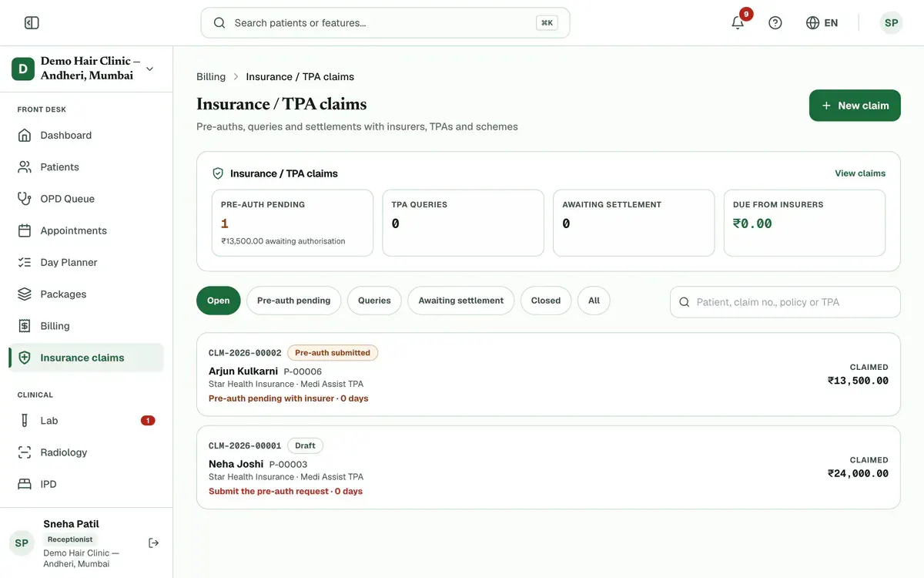Open the EN language selector
This screenshot has height=578, width=924.
click(822, 23)
